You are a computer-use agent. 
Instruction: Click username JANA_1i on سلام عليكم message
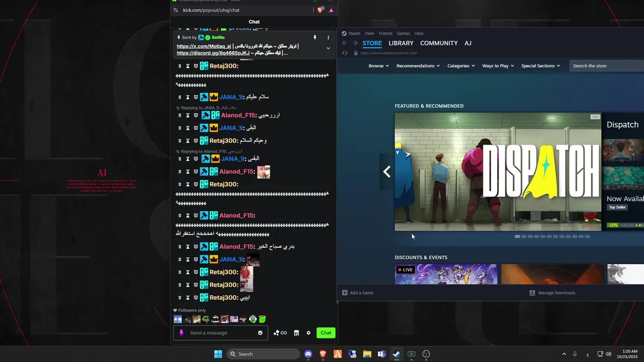[x=232, y=97]
